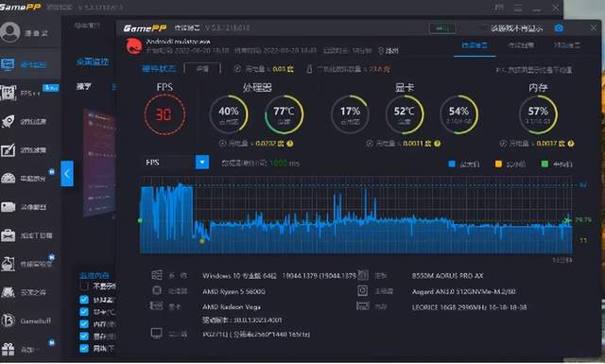
Task: Click the operating system info icon
Action: coord(157,275)
